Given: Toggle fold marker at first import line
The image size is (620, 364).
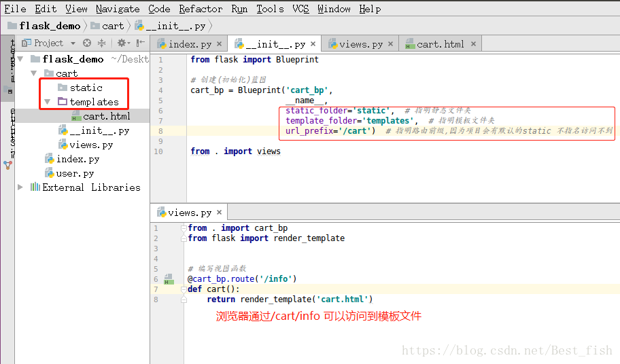Looking at the screenshot, I should [x=184, y=228].
